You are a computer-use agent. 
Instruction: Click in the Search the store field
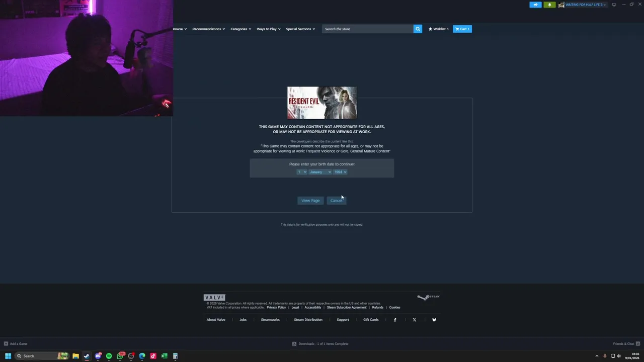point(368,29)
